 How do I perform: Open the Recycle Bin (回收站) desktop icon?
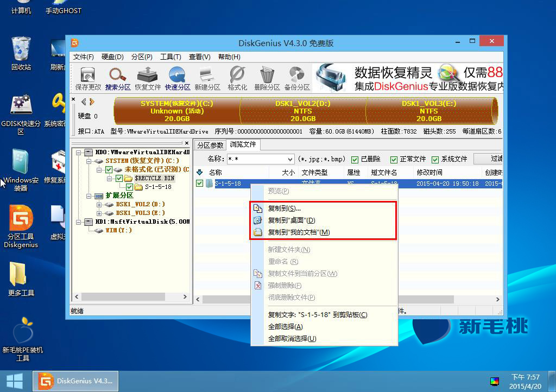coord(21,53)
